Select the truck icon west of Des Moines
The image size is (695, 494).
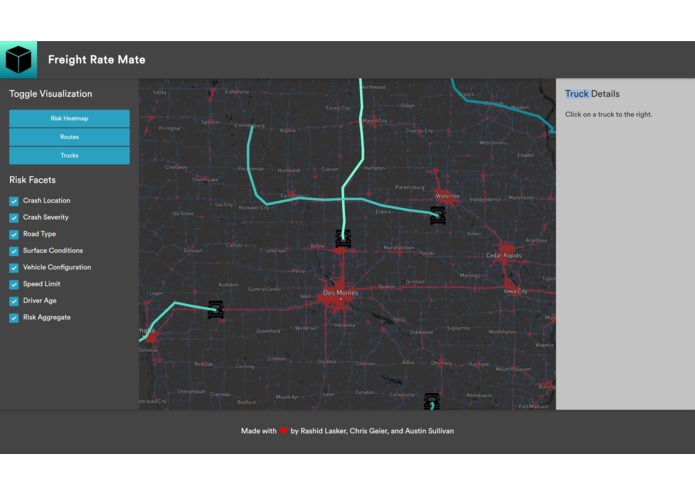(216, 310)
